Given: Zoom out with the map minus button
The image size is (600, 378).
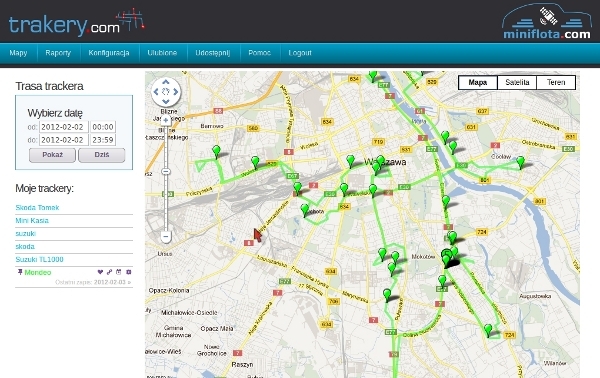Looking at the screenshot, I should pyautogui.click(x=166, y=237).
